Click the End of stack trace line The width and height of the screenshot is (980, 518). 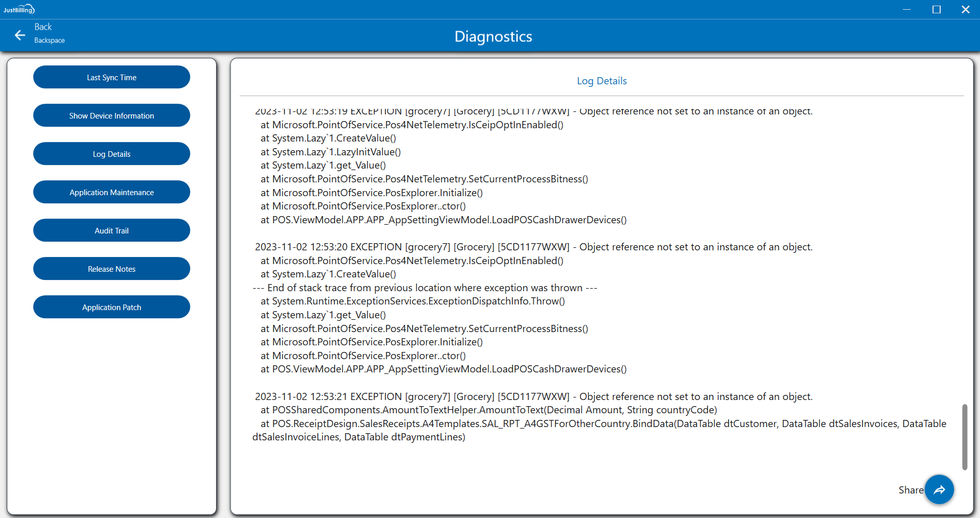425,288
